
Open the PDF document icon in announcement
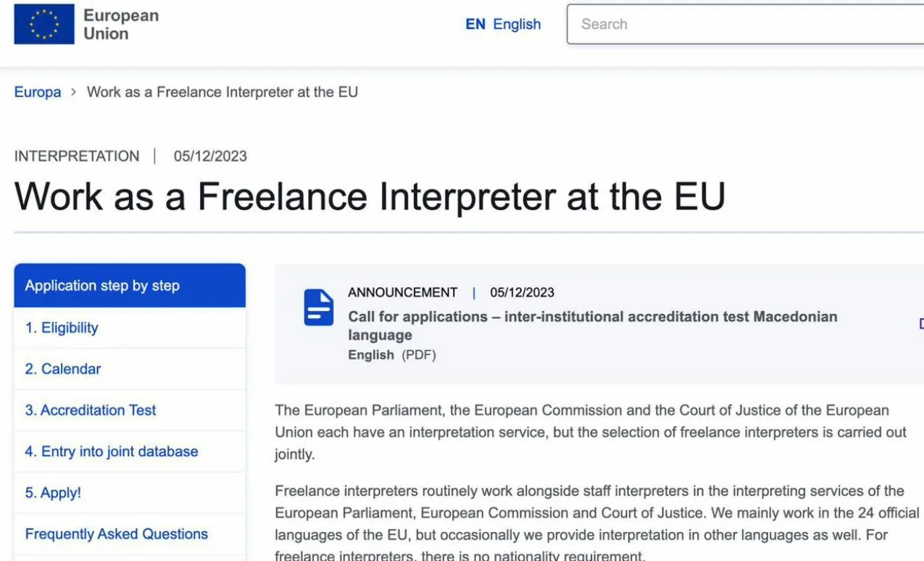pos(319,307)
